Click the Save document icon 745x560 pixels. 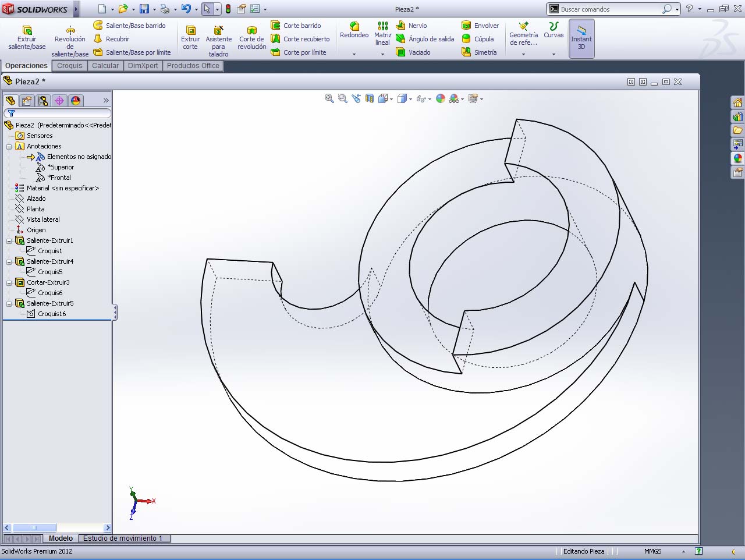pos(144,9)
